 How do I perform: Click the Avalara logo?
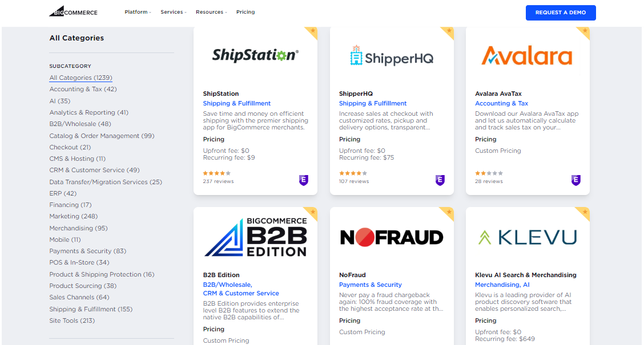tap(526, 56)
